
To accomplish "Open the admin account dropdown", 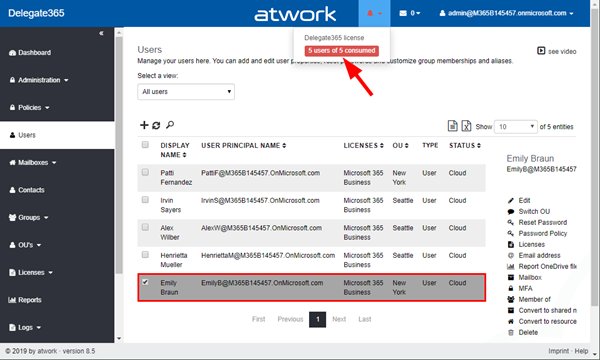I will click(506, 13).
